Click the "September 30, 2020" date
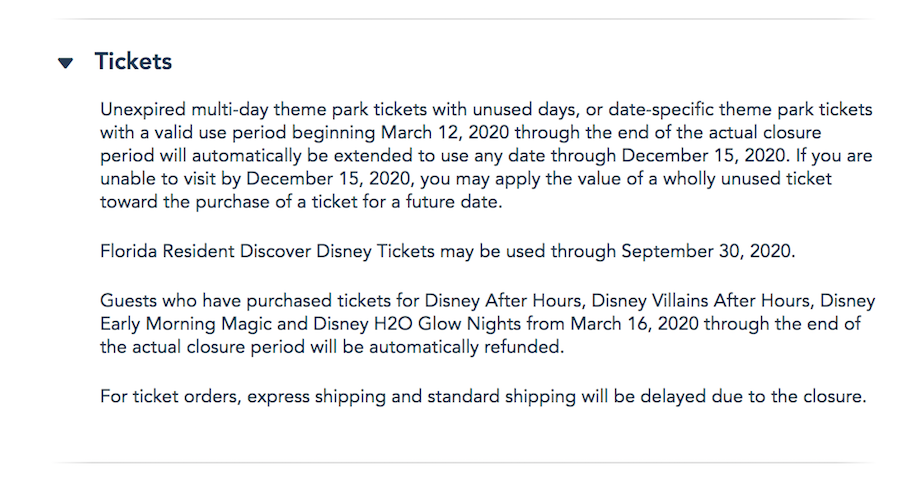900x480 pixels. [x=708, y=251]
